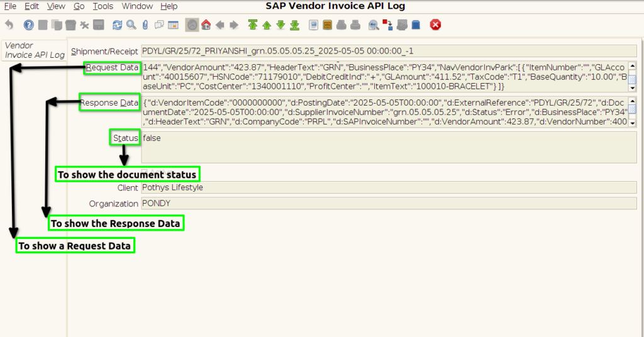Exit the window with the red X icon
This screenshot has height=337, width=644.
[435, 25]
